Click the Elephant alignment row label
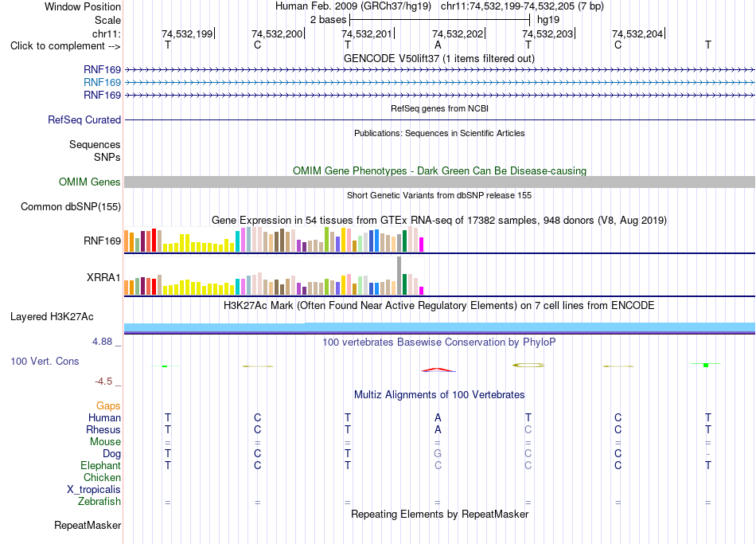 100,466
